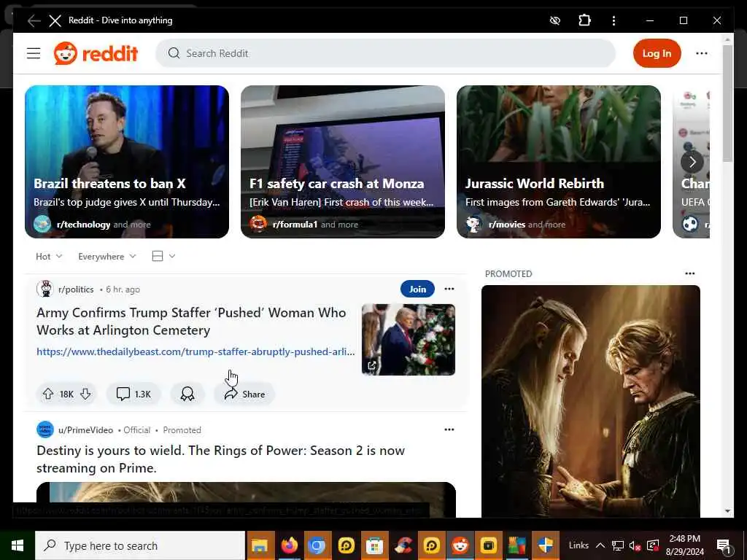The height and width of the screenshot is (560, 747).
Task: Open the Army Confirms Trump Staffer post title
Action: [192, 322]
